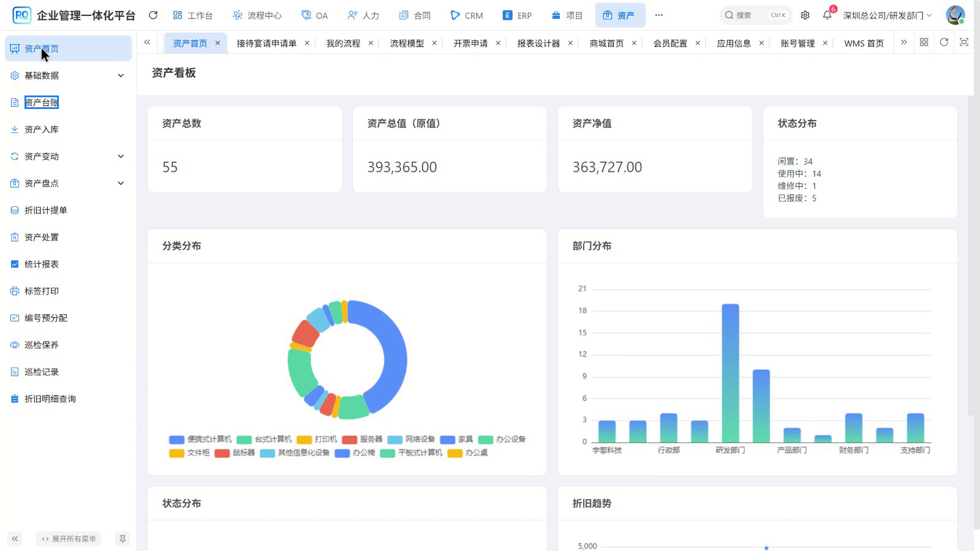The image size is (980, 551).
Task: Open the notifications bell icon
Action: (827, 15)
